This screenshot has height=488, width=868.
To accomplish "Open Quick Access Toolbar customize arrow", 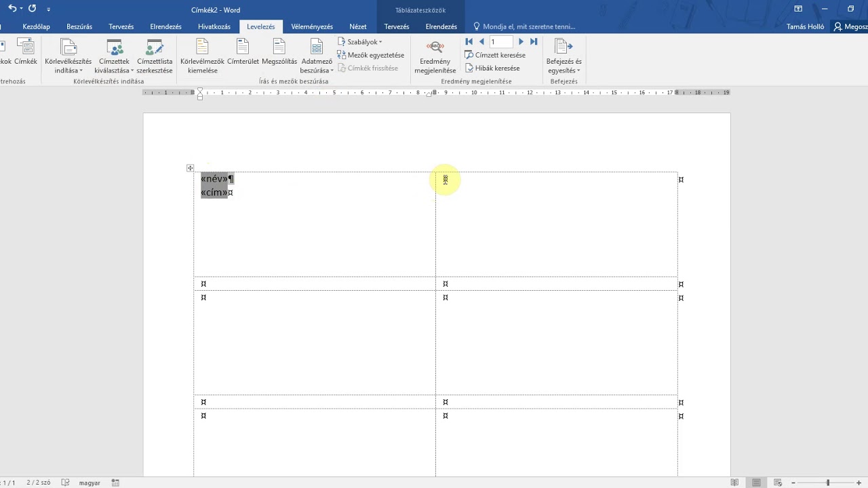I will (49, 9).
